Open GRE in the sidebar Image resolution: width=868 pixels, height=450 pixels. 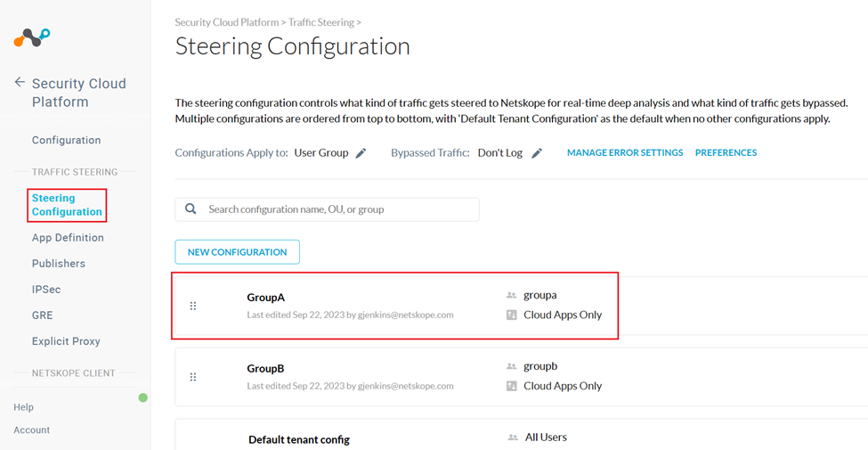click(x=43, y=315)
